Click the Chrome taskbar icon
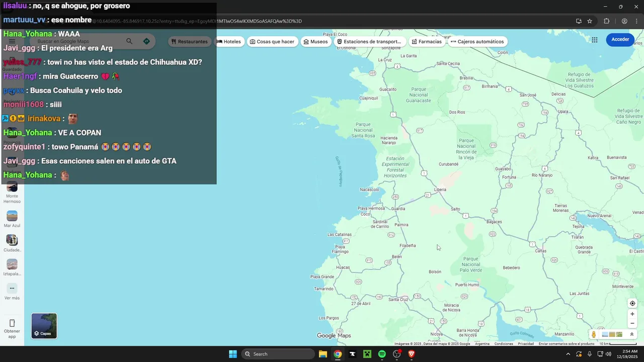The width and height of the screenshot is (644, 362). (338, 354)
